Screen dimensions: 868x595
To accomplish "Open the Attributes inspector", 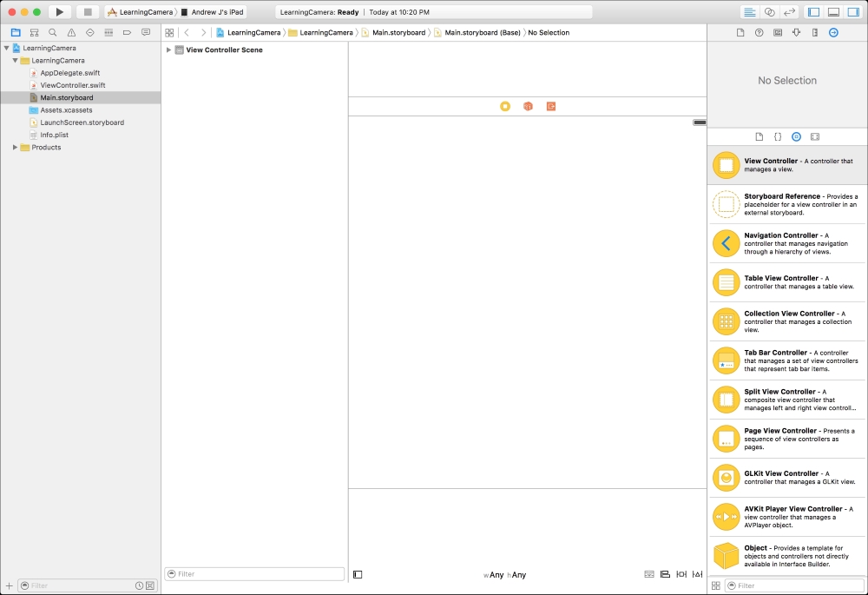I will coord(797,32).
